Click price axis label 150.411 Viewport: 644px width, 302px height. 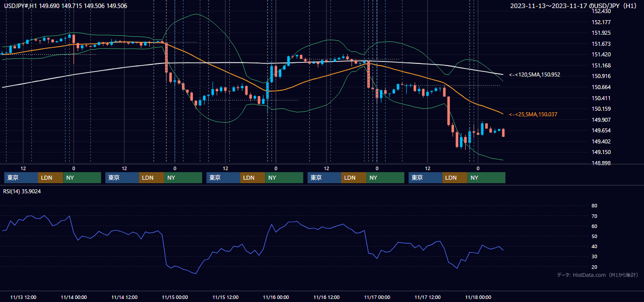pyautogui.click(x=601, y=98)
